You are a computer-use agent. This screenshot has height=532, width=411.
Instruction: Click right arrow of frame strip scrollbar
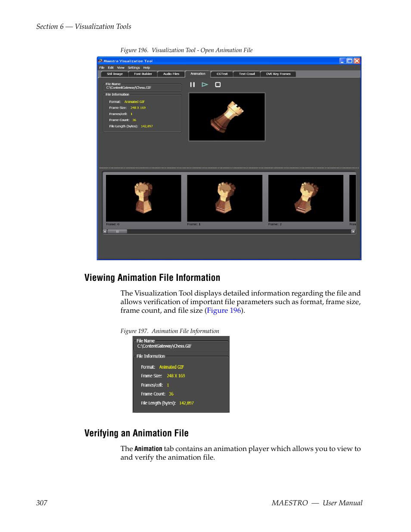tap(353, 231)
